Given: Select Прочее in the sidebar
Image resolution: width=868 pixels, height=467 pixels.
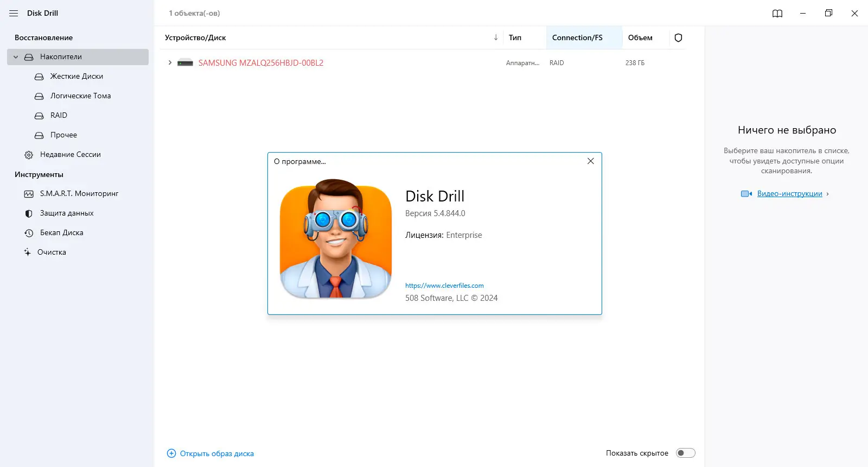Looking at the screenshot, I should (x=63, y=135).
